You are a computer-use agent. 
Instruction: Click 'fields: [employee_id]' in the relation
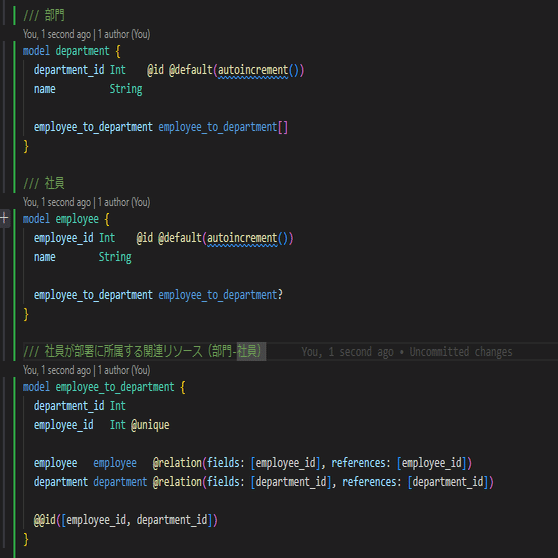[264, 463]
